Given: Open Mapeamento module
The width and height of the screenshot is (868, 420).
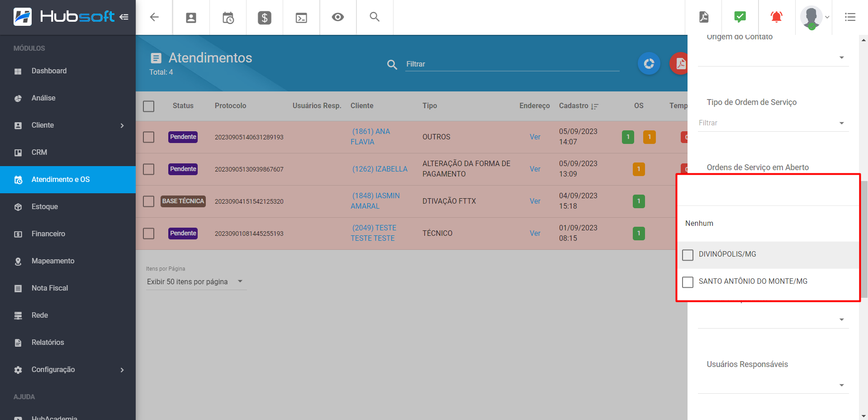Looking at the screenshot, I should tap(68, 261).
